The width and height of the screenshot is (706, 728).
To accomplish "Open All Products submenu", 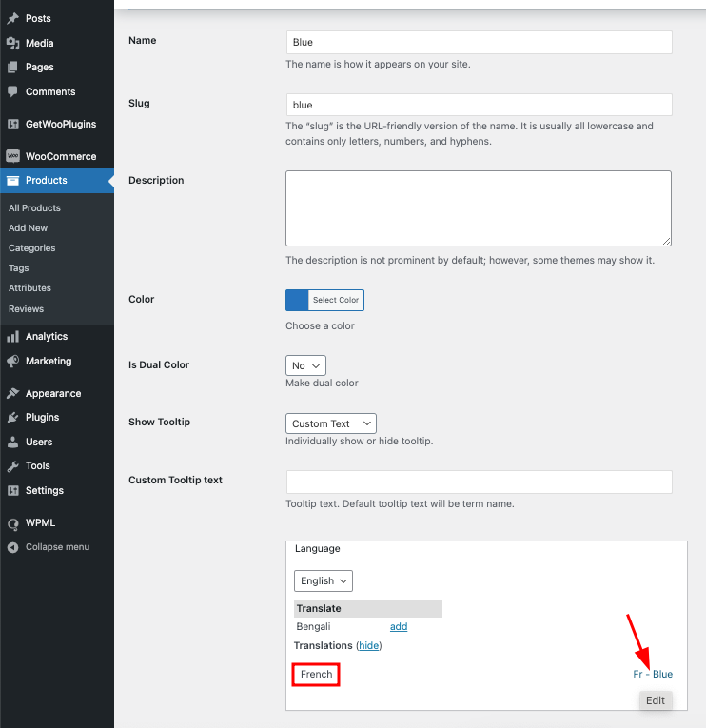I will pyautogui.click(x=34, y=208).
